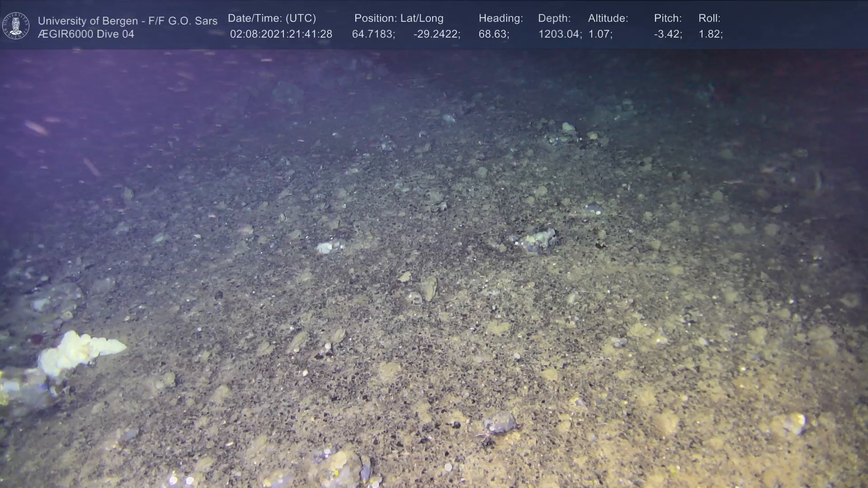
Task: Select the longitude value -29.2422
Action: pos(436,34)
